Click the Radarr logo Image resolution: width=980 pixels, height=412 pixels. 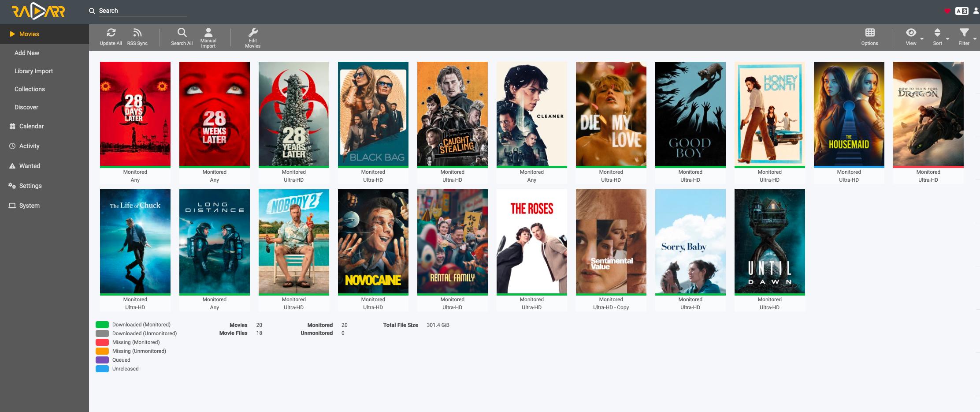38,11
